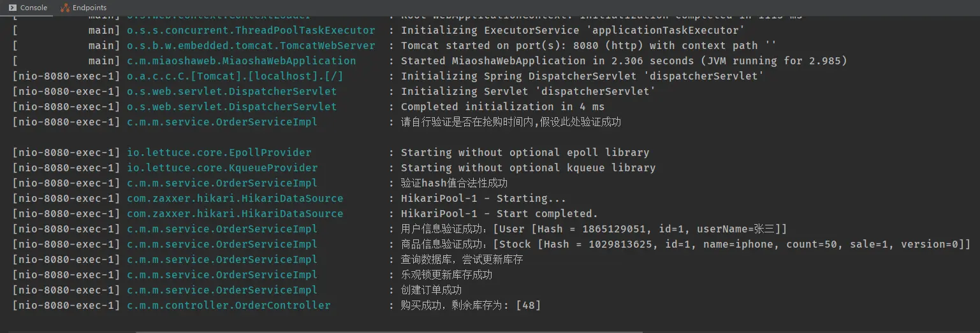Image resolution: width=980 pixels, height=333 pixels.
Task: Click the io.lettuce.core.EpollProvider logger name
Action: (x=219, y=153)
